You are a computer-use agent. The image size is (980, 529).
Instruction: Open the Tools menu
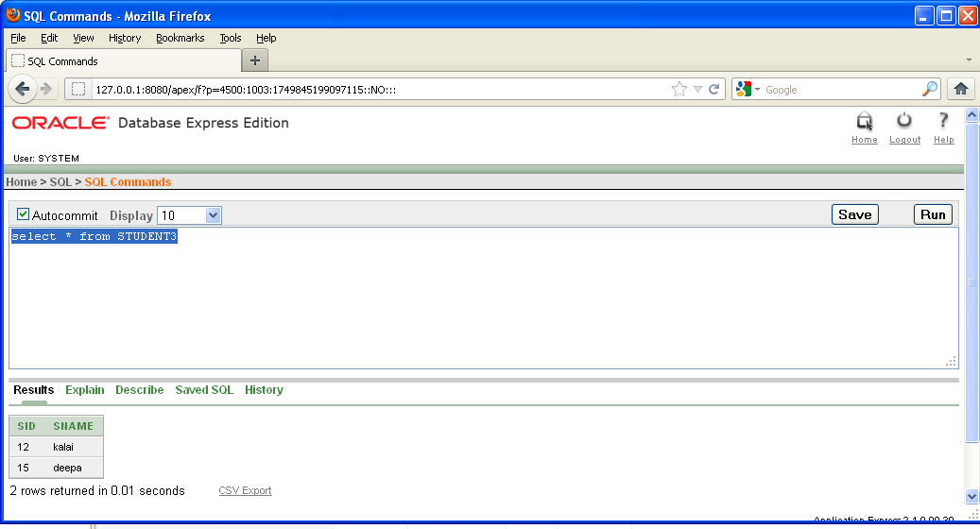tap(230, 38)
